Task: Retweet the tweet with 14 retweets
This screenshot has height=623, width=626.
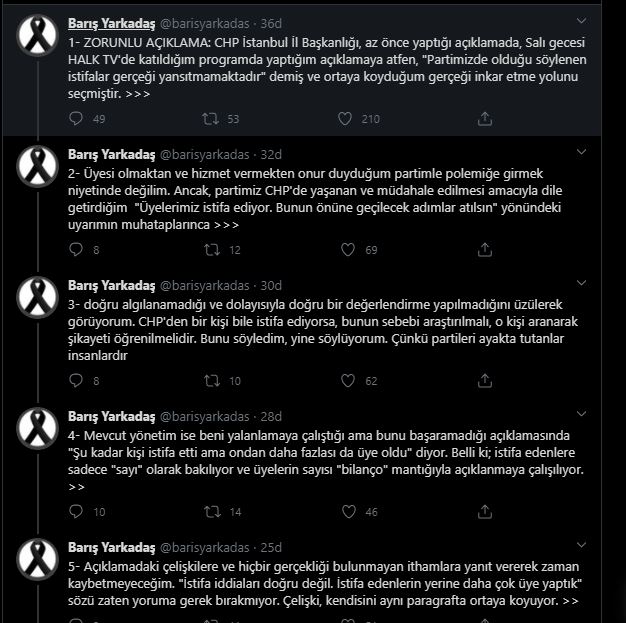Action: coord(211,511)
